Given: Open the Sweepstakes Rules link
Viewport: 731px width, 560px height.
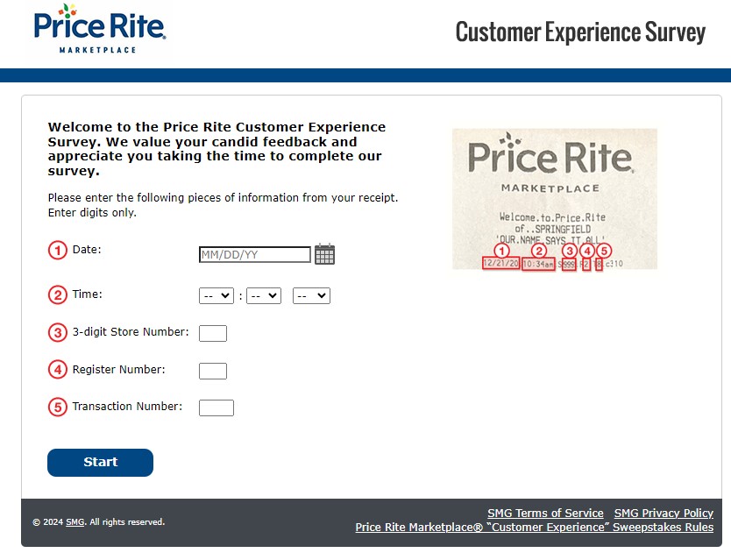Looking at the screenshot, I should [535, 527].
